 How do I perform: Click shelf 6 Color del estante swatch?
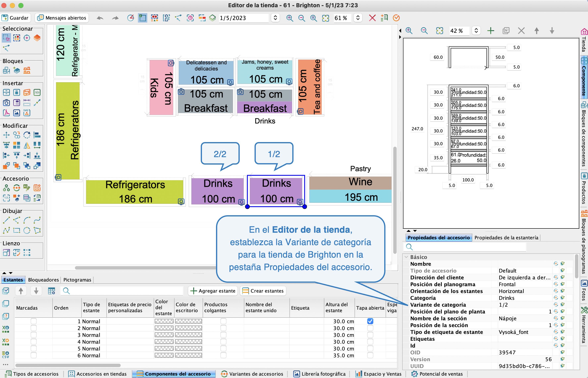tap(164, 355)
